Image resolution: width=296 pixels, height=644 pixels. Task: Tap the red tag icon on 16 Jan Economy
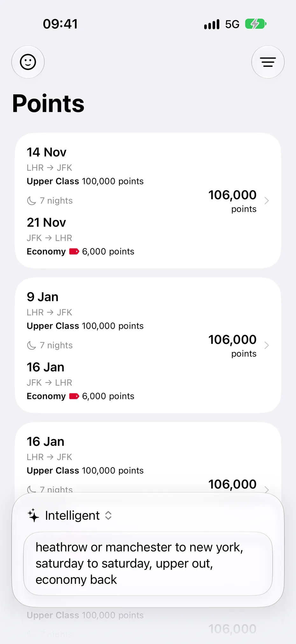pyautogui.click(x=74, y=396)
